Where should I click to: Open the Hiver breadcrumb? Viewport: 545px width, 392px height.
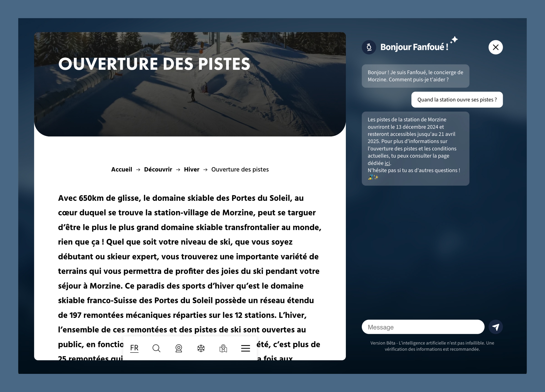point(191,169)
